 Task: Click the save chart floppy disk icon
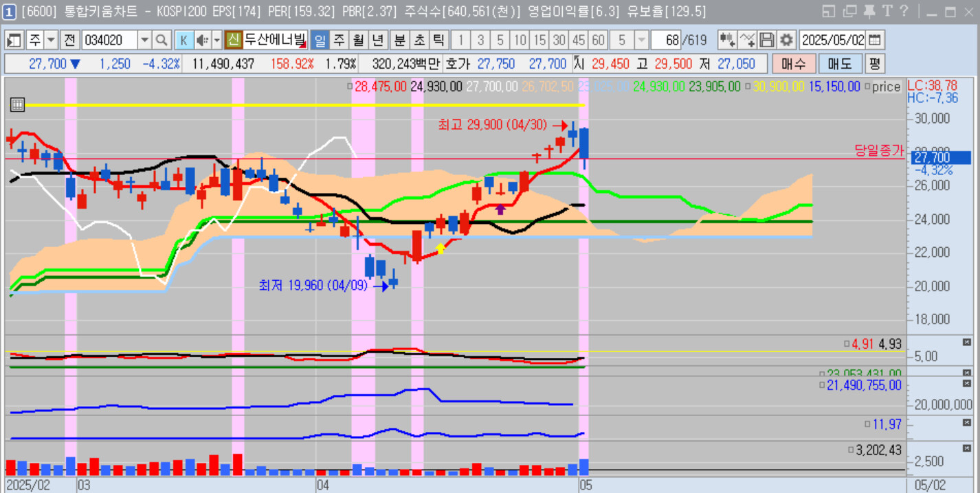pyautogui.click(x=767, y=40)
